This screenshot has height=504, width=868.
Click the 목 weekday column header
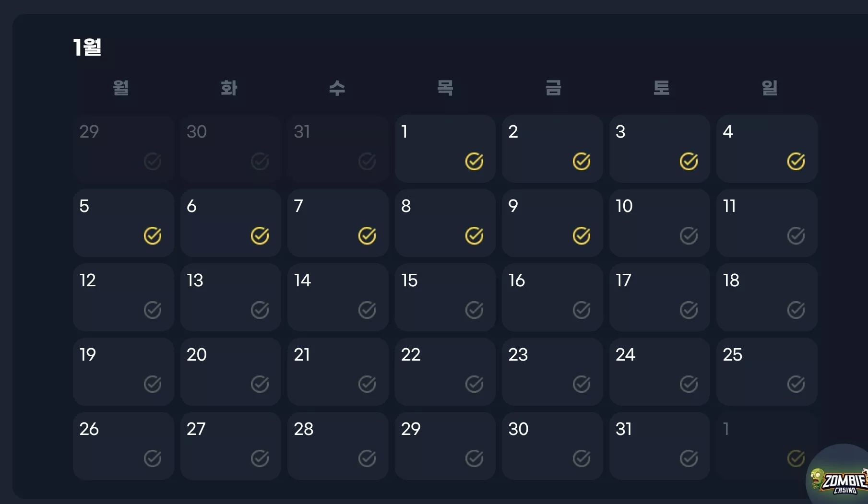pyautogui.click(x=445, y=88)
